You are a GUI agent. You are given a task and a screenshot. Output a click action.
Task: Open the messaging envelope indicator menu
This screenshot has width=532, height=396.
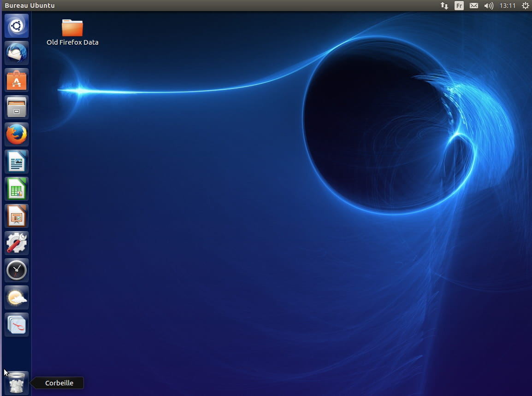point(473,6)
